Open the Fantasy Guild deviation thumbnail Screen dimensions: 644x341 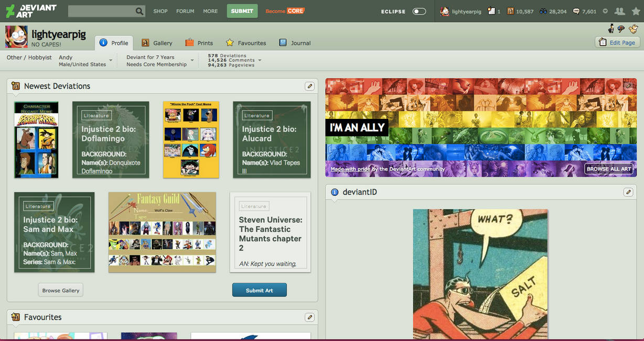(x=162, y=232)
